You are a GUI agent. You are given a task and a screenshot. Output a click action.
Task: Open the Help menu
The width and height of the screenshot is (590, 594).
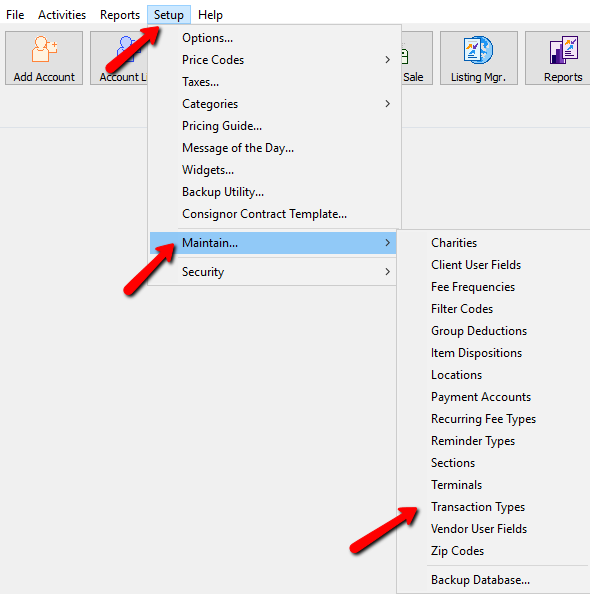210,15
